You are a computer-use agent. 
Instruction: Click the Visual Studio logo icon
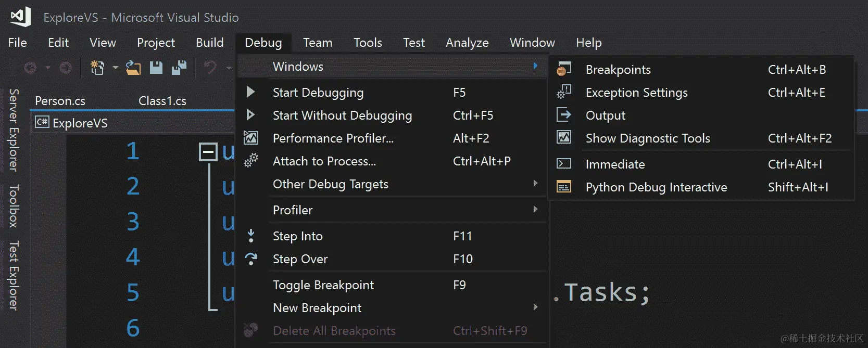pos(21,17)
